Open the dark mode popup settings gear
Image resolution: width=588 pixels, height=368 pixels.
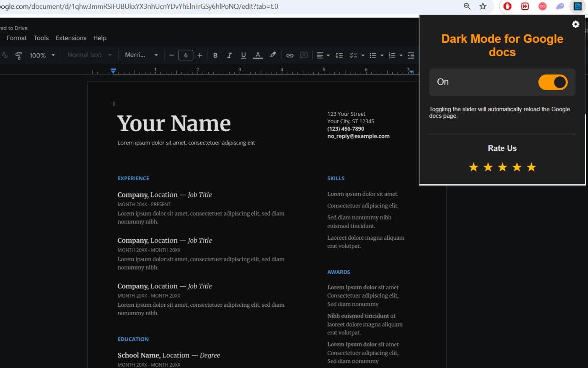576,24
